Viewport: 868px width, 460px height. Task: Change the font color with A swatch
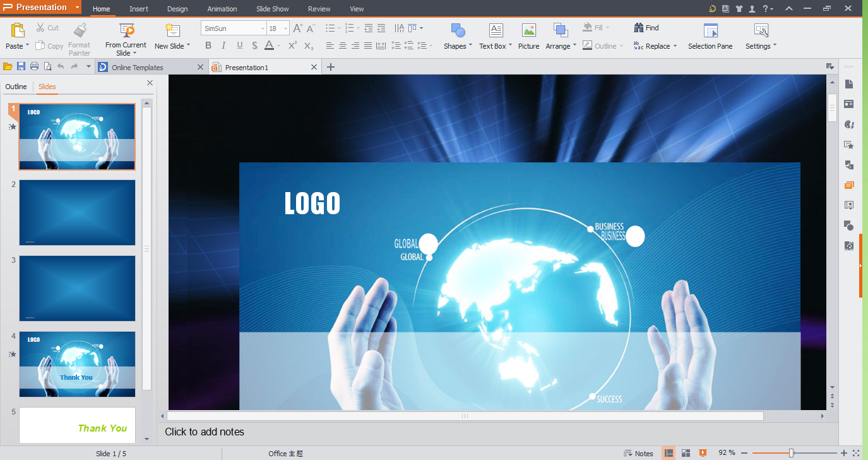click(269, 45)
